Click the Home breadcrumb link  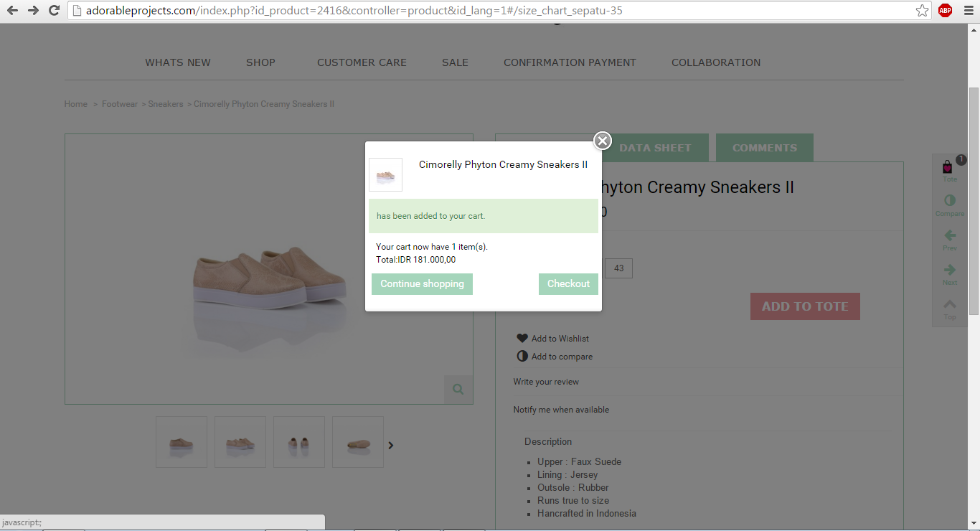[75, 104]
